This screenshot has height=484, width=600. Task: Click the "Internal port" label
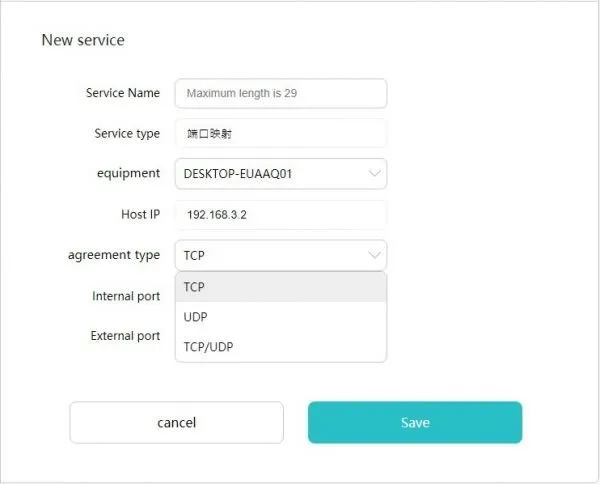126,297
